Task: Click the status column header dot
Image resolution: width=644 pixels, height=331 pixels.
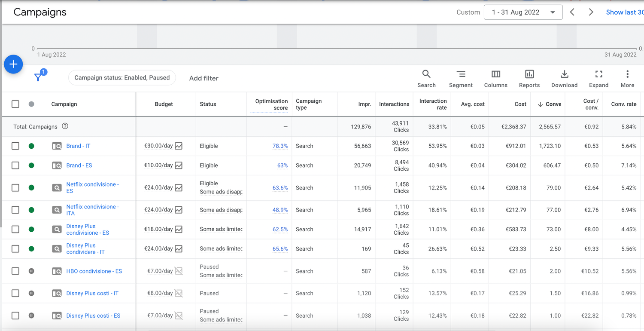Action: (31, 104)
